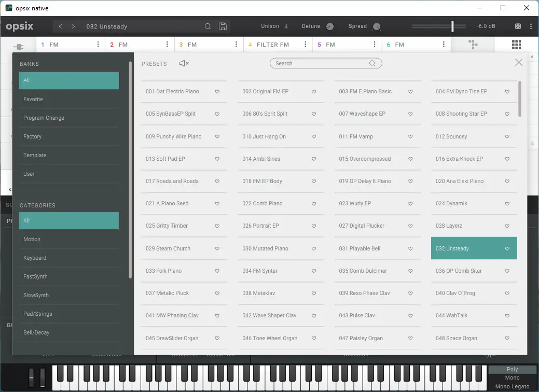Viewport: 539px width, 392px height.
Task: Load preset 021 A.Piano Seed
Action: pos(184,203)
